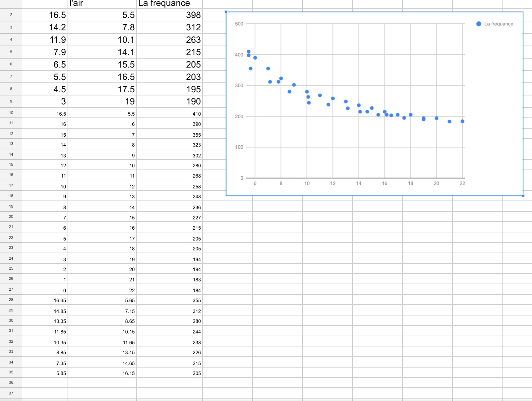
Task: Click the 22 label on the horizontal axis
Action: (462, 183)
